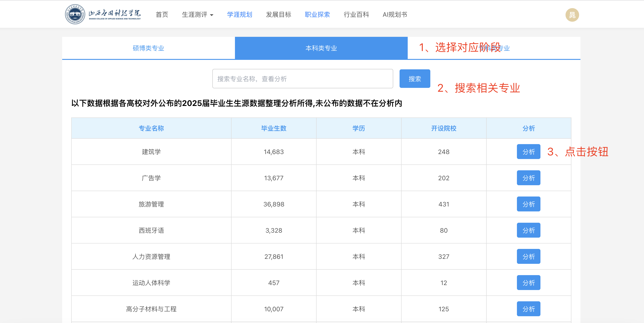
Task: Expand the 生涯测评 dropdown menu
Action: click(197, 14)
